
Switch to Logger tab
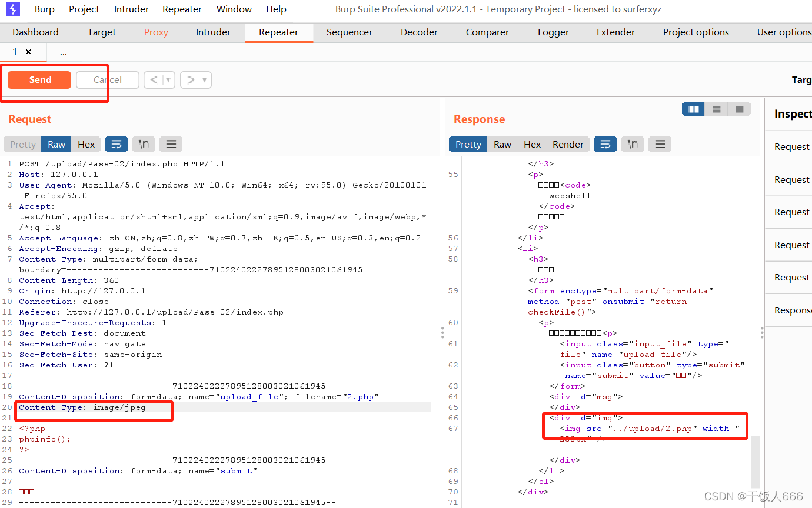(553, 32)
